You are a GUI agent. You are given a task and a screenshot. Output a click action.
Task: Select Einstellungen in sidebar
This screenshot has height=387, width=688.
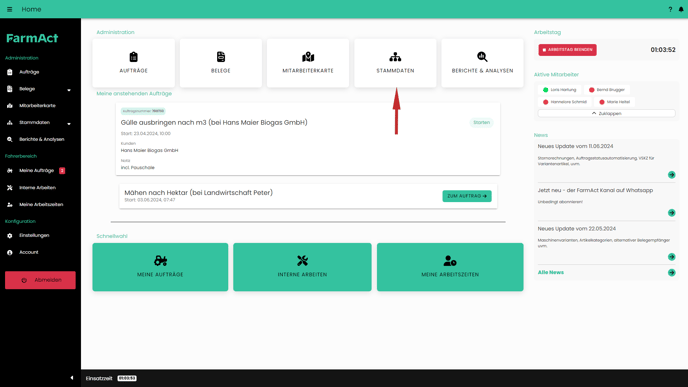[34, 236]
